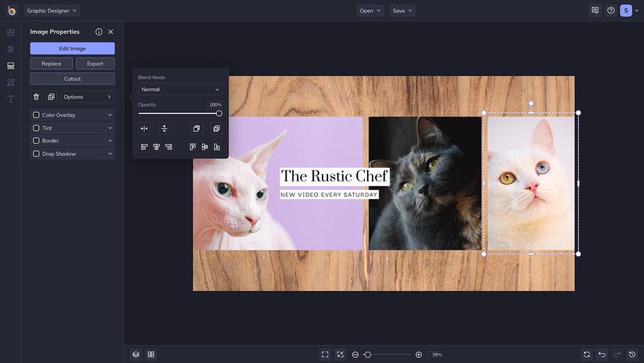Open the Text tool sidebar icon
Image resolution: width=644 pixels, height=363 pixels.
(11, 99)
